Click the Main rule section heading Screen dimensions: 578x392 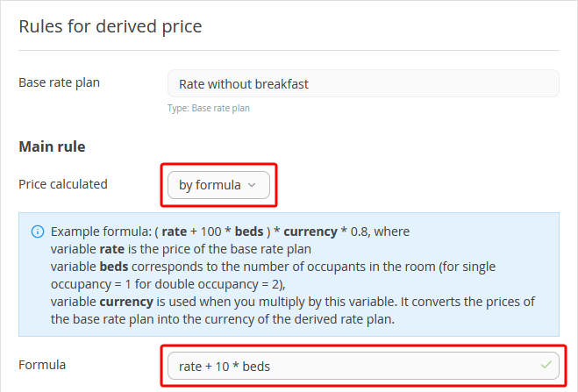point(52,146)
